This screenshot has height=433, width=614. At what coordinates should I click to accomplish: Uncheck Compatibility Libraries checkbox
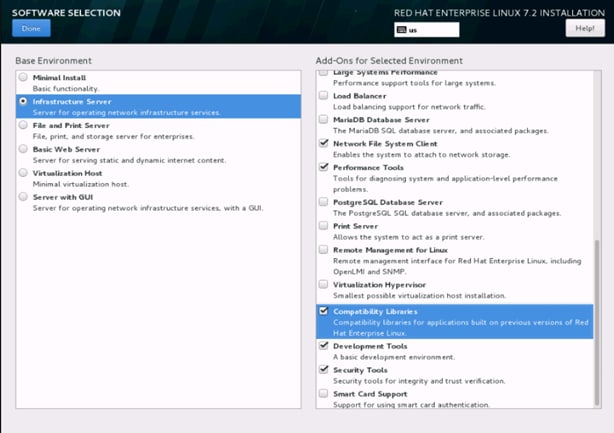pos(323,311)
